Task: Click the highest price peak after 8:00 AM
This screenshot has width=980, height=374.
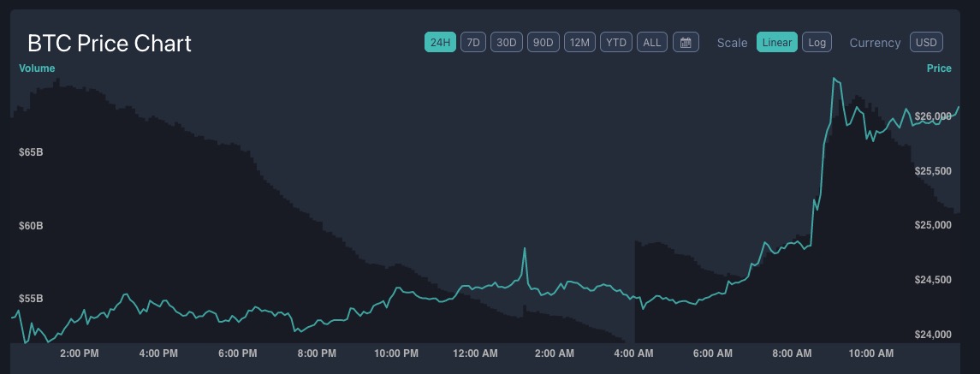Action: pyautogui.click(x=834, y=80)
